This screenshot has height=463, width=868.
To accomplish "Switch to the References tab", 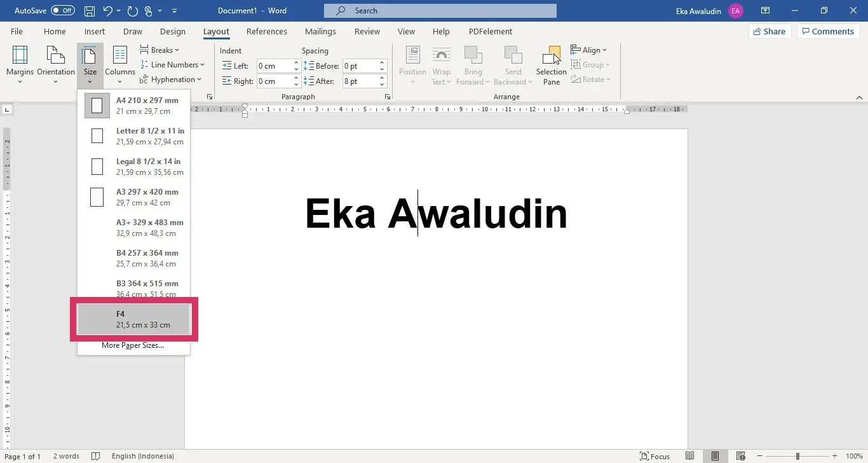I will click(x=267, y=31).
